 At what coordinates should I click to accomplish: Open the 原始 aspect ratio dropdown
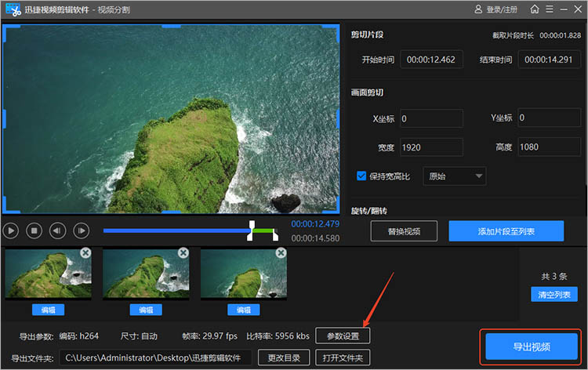[455, 176]
